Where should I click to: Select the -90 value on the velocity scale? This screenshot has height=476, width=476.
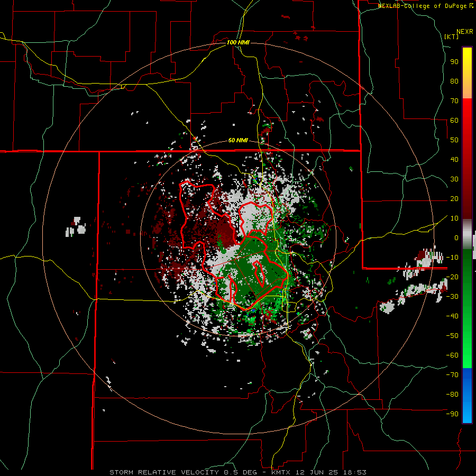(452, 414)
